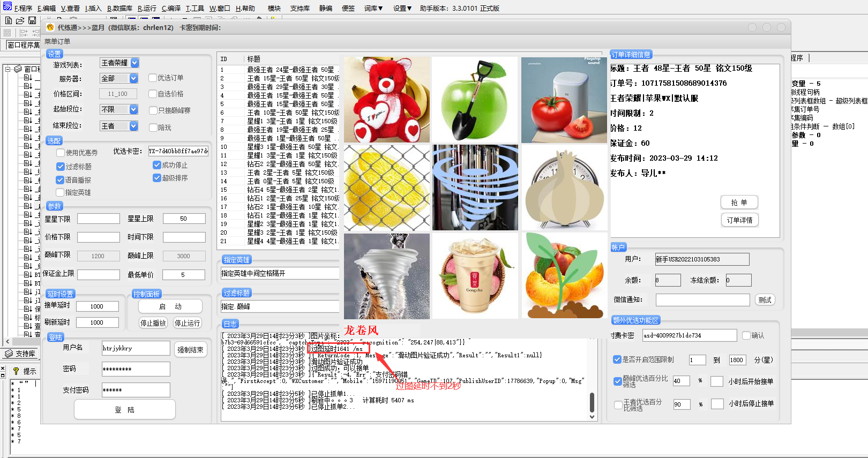The width and height of the screenshot is (868, 458).
Task: Toggle the 超级排序 checkbox
Action: 157,178
